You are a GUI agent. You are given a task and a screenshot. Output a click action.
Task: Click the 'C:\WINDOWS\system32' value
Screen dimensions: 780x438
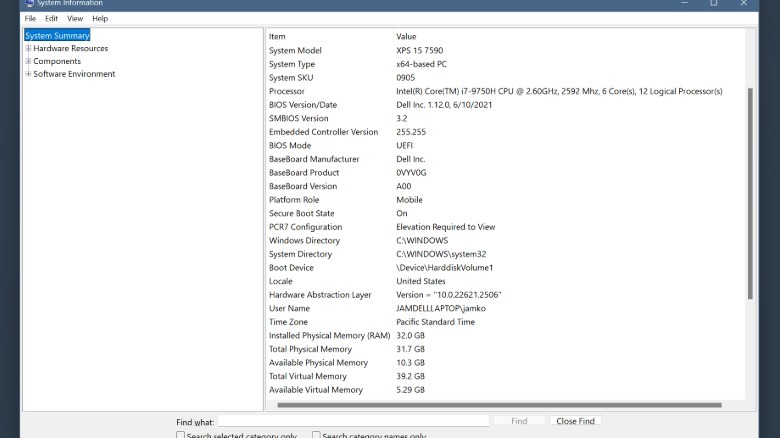coord(441,254)
